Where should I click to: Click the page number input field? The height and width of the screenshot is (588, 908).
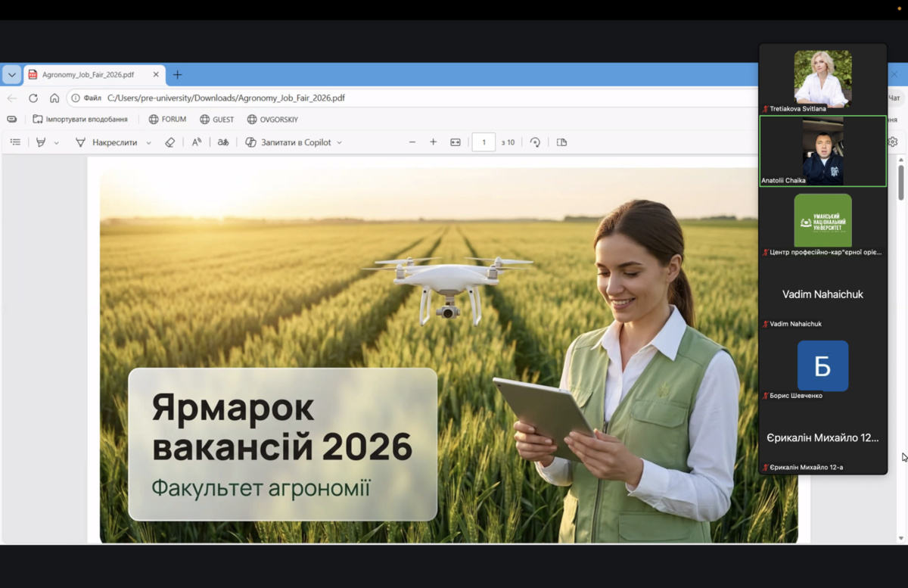(484, 142)
